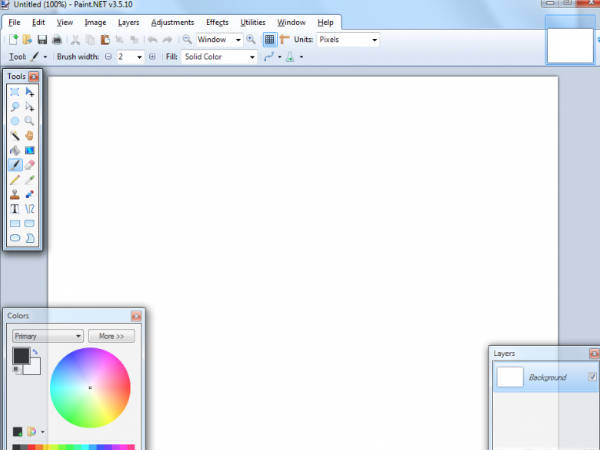Screen dimensions: 600x450
Task: Click the Zoom out toolbar icon
Action: point(187,39)
